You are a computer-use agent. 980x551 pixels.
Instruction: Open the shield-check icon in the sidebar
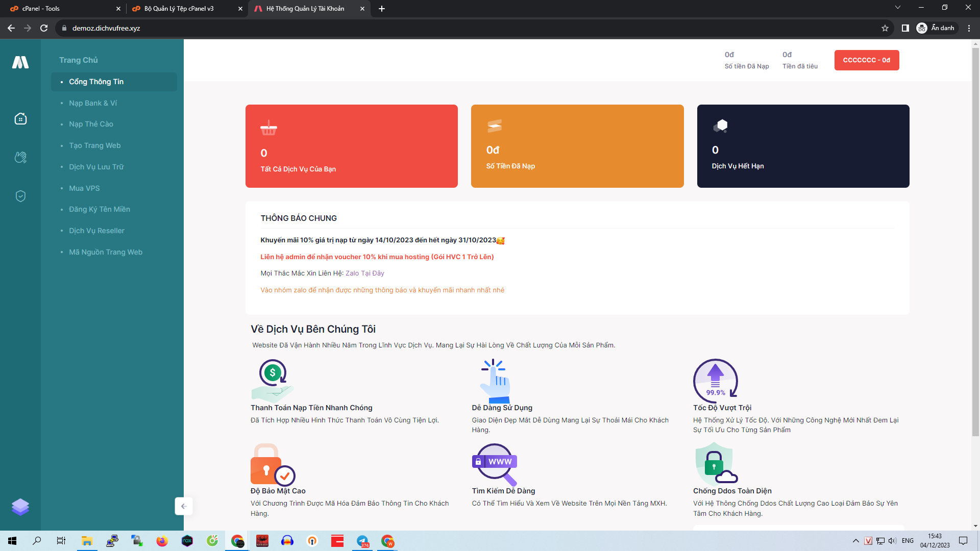click(x=20, y=196)
